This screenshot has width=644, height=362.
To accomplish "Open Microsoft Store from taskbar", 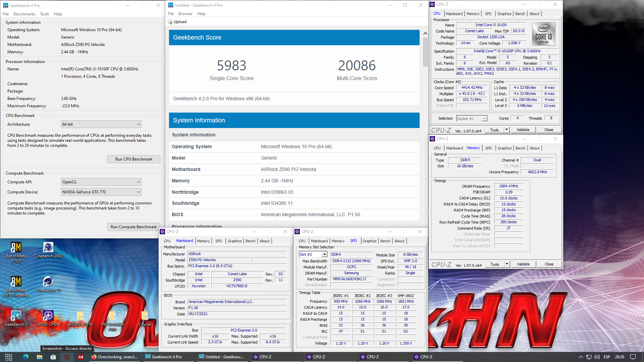I will click(53, 357).
